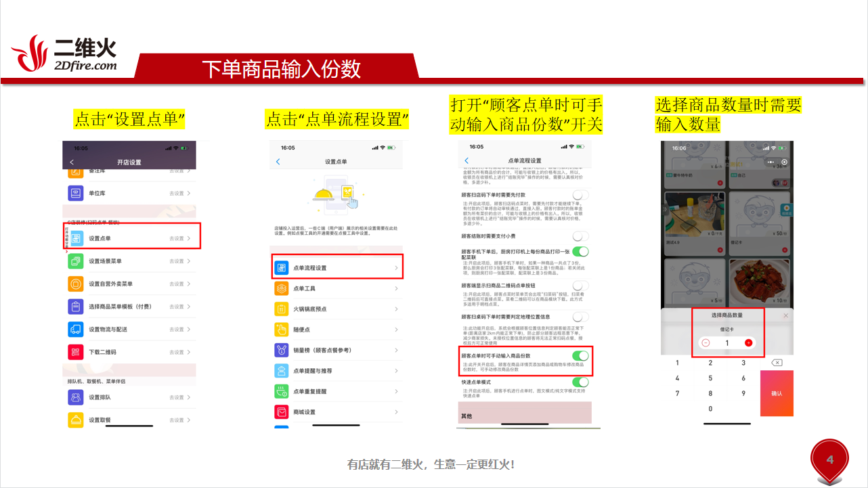Tap the backspace key on the number keypad
868x488 pixels.
pyautogui.click(x=777, y=363)
